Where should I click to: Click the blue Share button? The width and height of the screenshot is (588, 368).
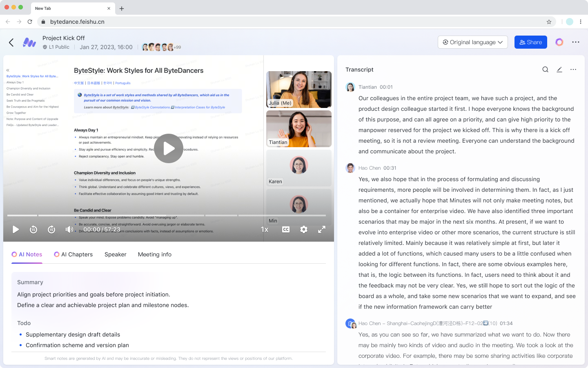(x=530, y=42)
